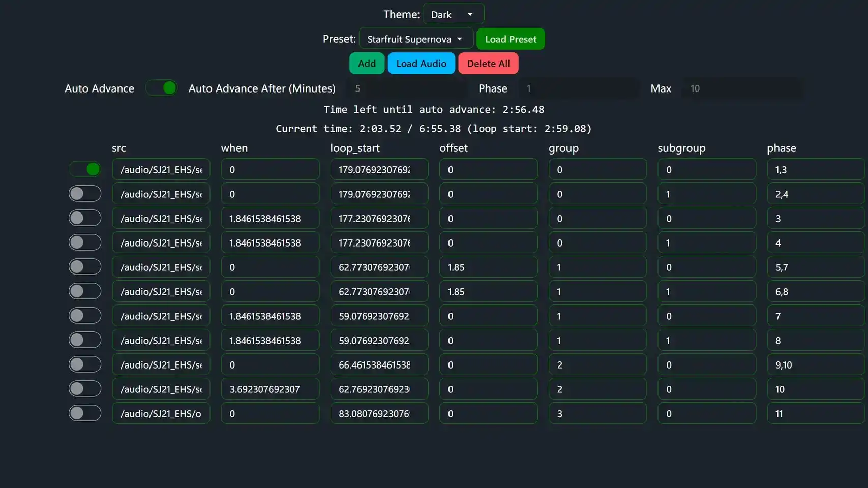This screenshot has width=868, height=488.
Task: Turn off the first track's enabled toggle
Action: tap(85, 169)
